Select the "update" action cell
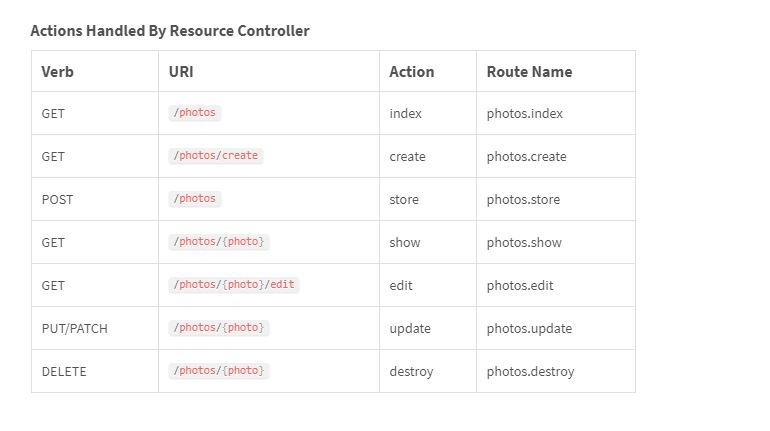 [x=410, y=329]
